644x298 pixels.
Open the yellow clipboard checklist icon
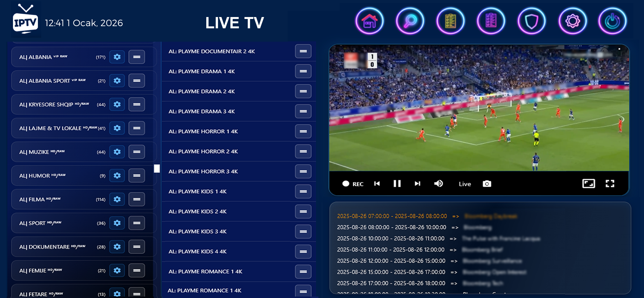pyautogui.click(x=450, y=21)
